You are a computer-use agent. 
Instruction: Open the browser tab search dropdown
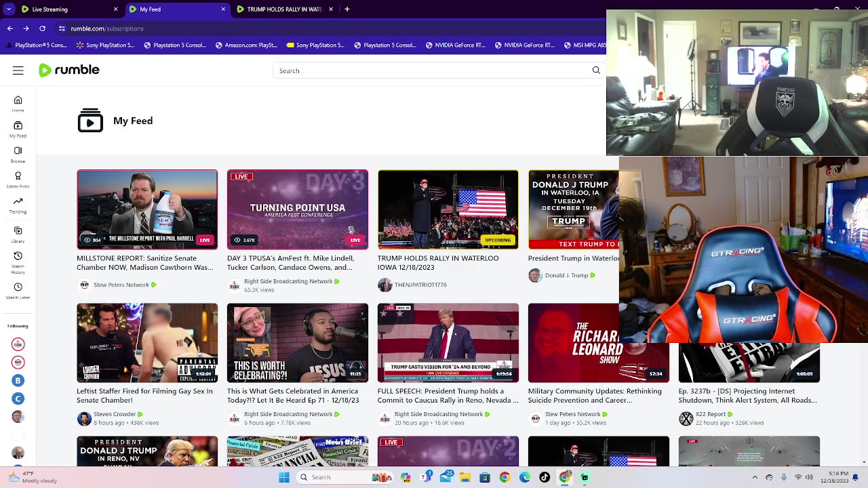[9, 9]
